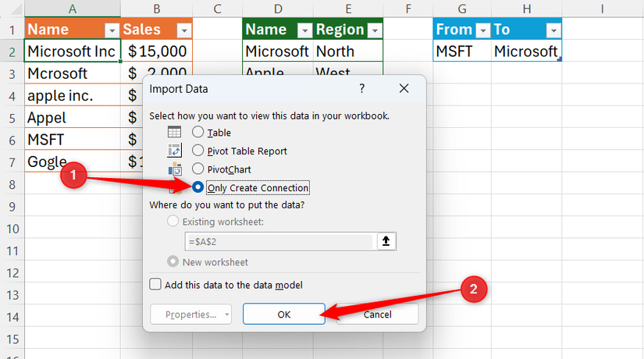Click the cell containing Appel
644x359 pixels.
(x=73, y=118)
